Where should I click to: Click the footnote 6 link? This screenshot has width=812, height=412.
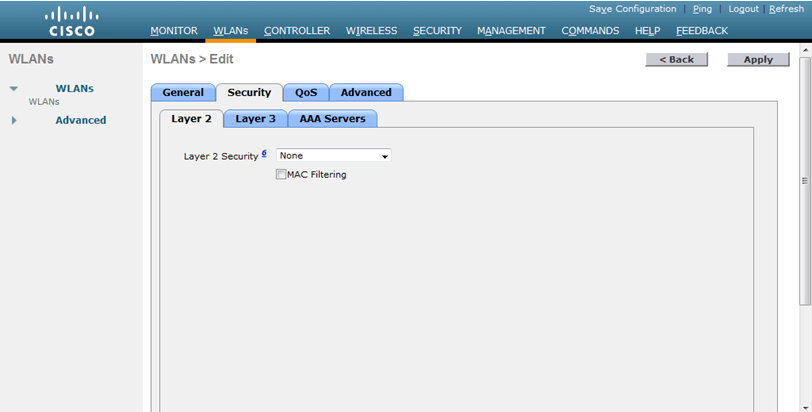264,154
